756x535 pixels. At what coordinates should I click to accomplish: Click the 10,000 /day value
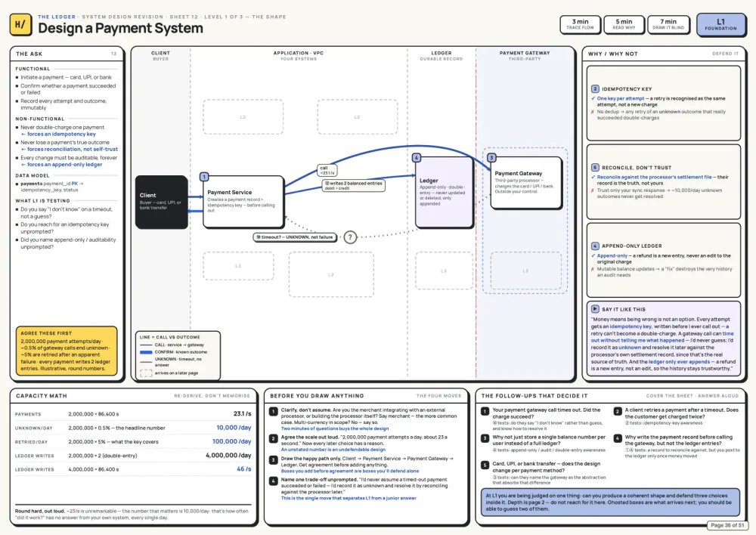234,428
